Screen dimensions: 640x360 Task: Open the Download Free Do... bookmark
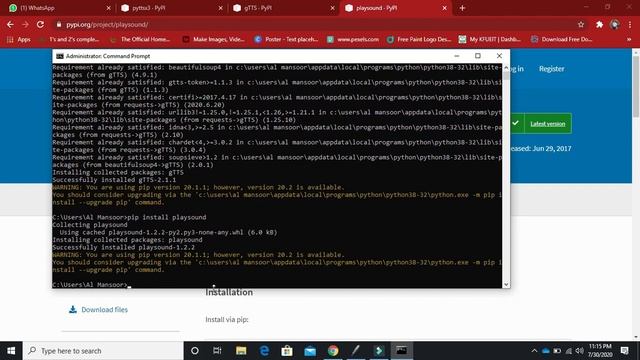[x=561, y=39]
